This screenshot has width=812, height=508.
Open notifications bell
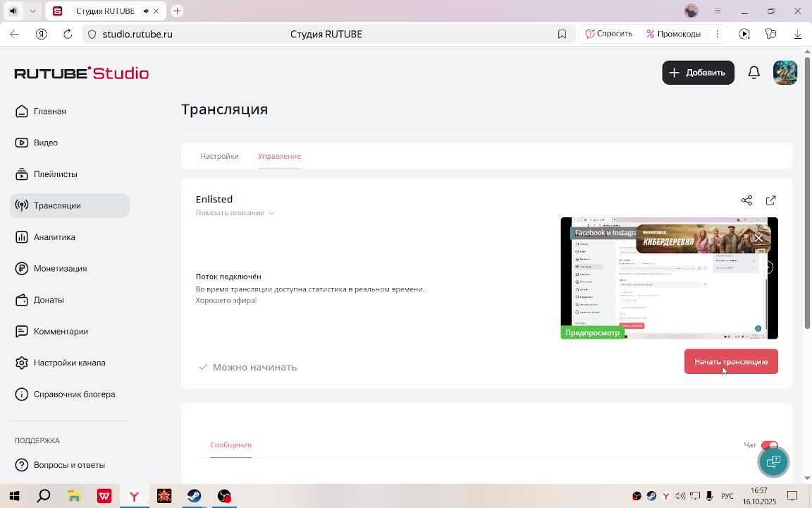coord(754,73)
